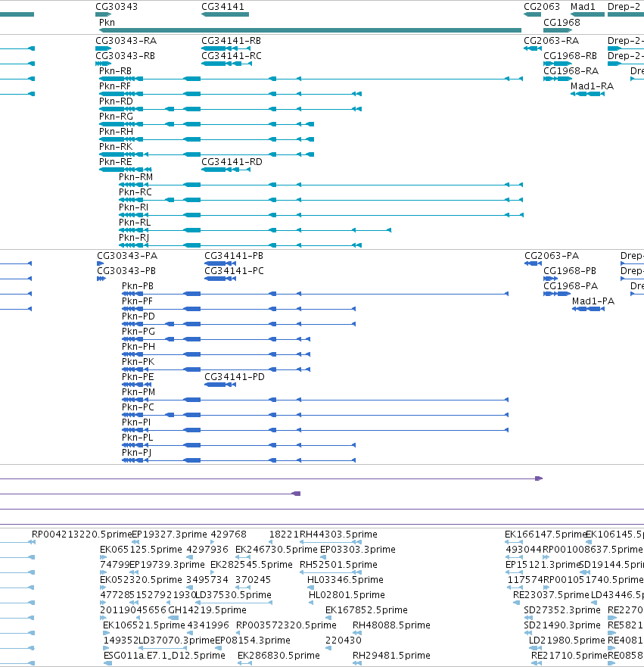The height and width of the screenshot is (667, 644).
Task: Select the EK167852.5prime EST label
Action: tap(366, 610)
